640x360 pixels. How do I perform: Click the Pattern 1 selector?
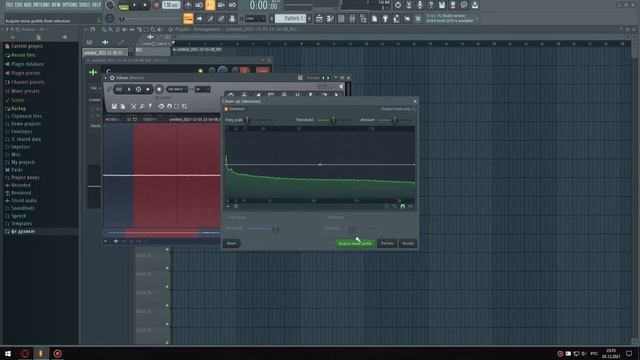[290, 19]
